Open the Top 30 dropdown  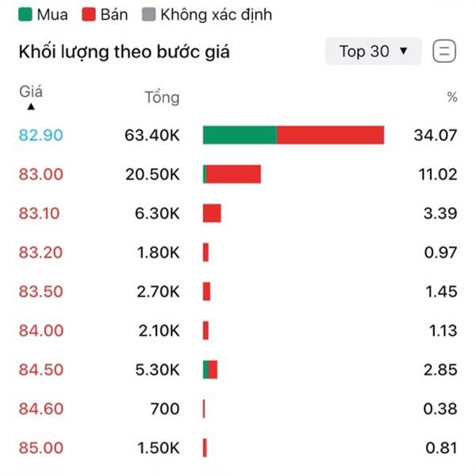[374, 52]
